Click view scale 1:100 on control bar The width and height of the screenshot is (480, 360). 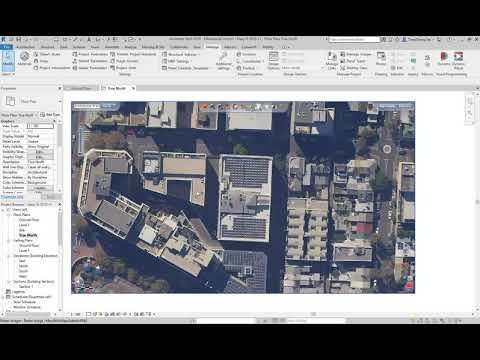click(77, 314)
